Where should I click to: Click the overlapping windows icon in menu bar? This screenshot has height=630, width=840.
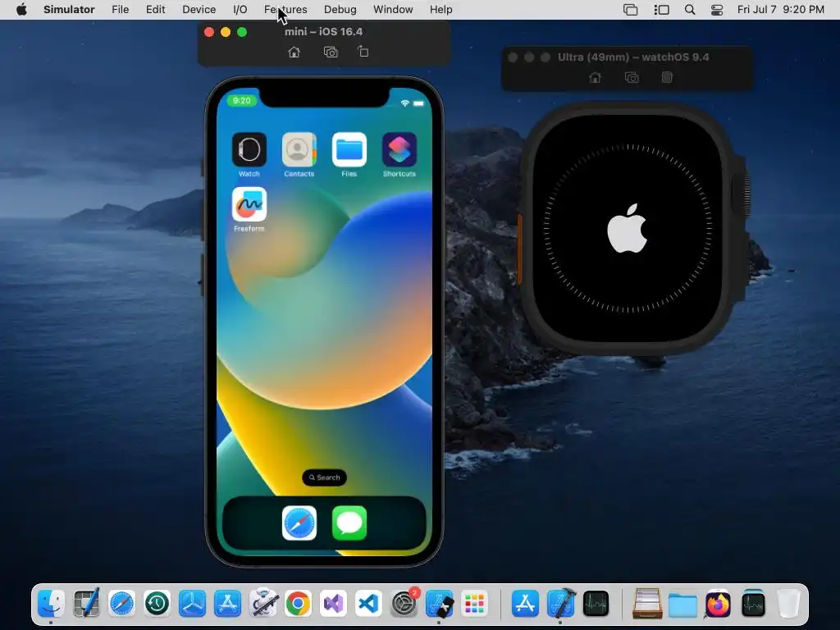point(631,10)
